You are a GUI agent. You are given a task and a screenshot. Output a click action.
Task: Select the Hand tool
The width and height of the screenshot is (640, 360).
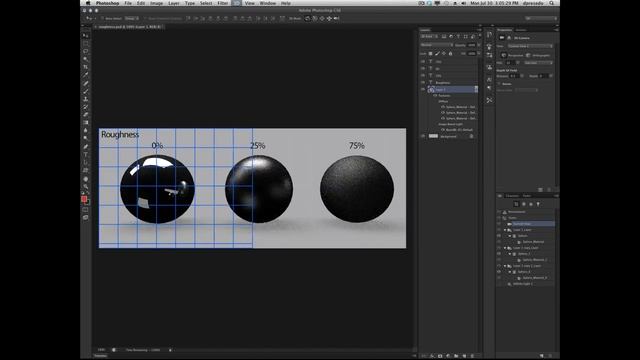[x=86, y=179]
